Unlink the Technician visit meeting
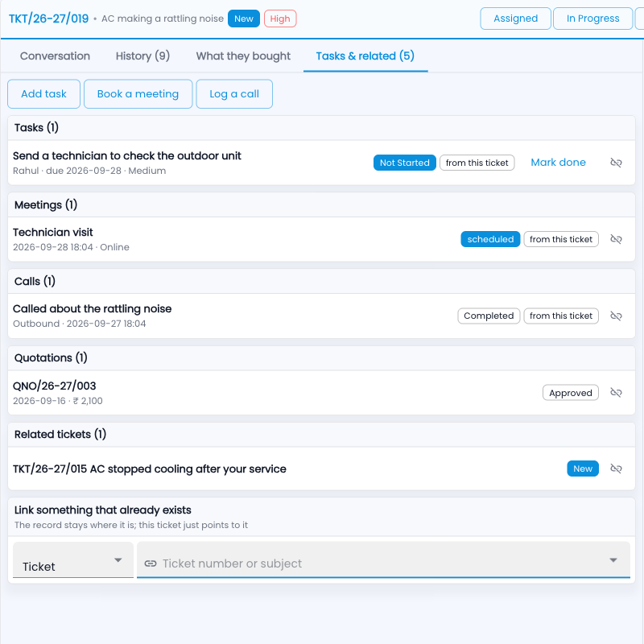The width and height of the screenshot is (644, 644). pyautogui.click(x=616, y=239)
